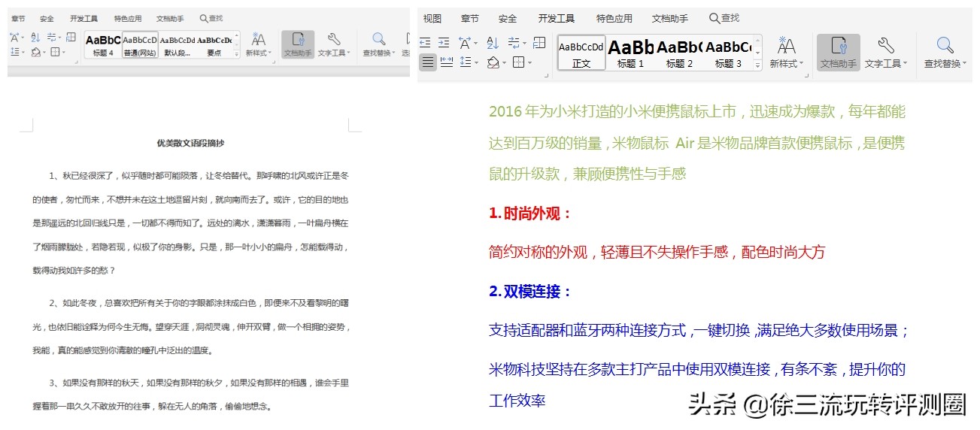
Task: Expand the style gallery in right window
Action: [758, 65]
